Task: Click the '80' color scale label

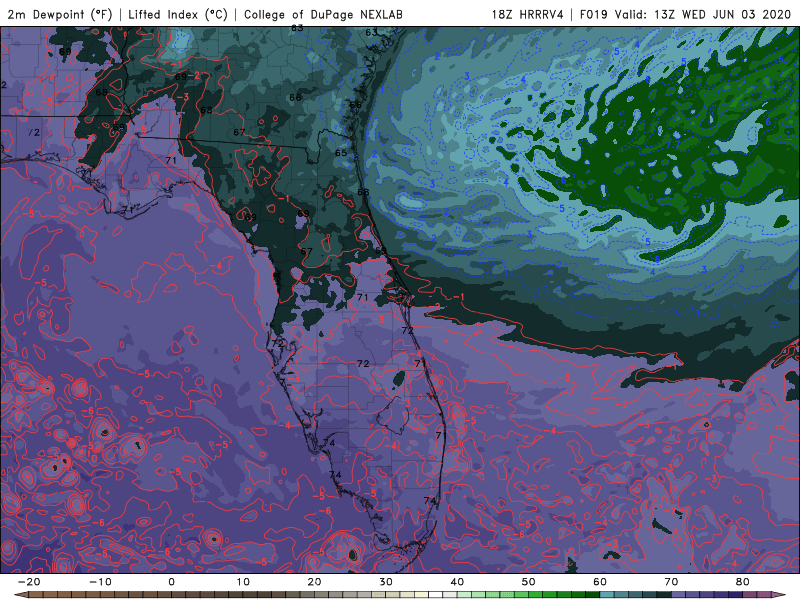Action: coord(743,582)
